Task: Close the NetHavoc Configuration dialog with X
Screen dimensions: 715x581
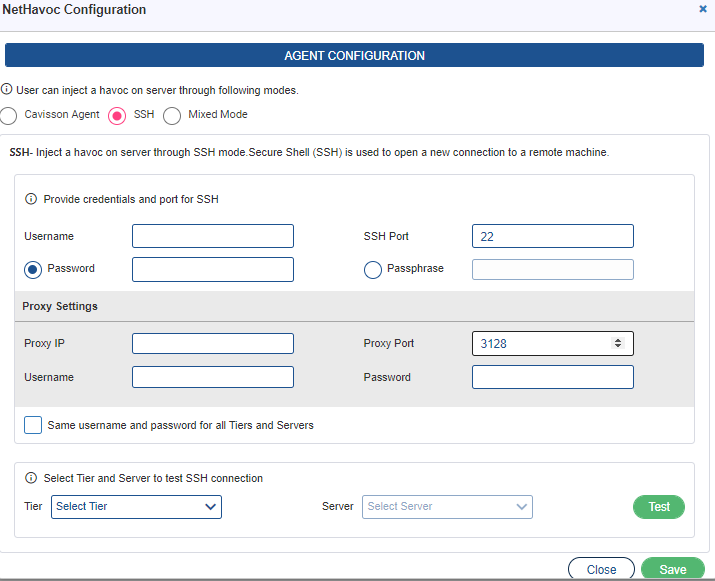Action: (703, 9)
